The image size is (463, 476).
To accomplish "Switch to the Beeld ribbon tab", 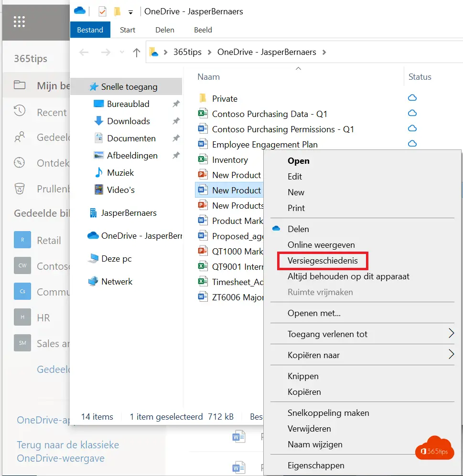I will click(203, 30).
